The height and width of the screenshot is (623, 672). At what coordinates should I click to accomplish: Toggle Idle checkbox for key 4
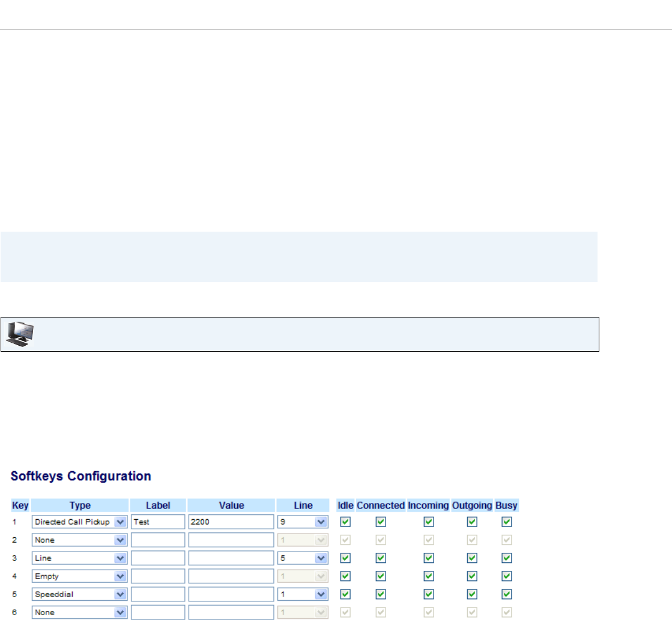pos(345,576)
